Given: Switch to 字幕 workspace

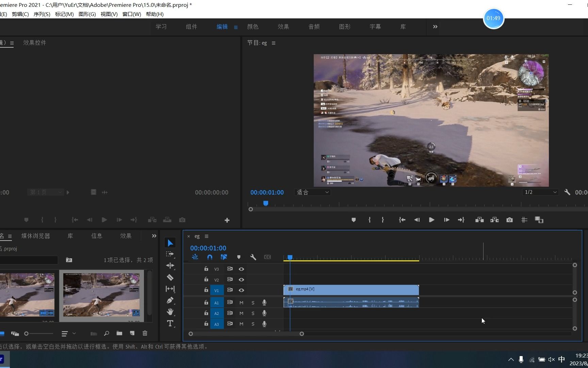Looking at the screenshot, I should point(375,27).
